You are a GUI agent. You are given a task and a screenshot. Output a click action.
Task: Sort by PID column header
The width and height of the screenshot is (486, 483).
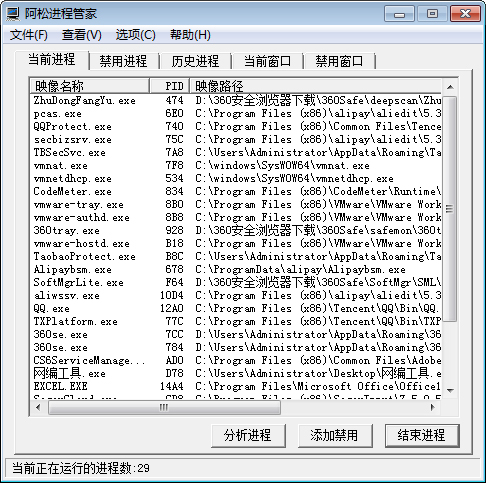point(170,86)
